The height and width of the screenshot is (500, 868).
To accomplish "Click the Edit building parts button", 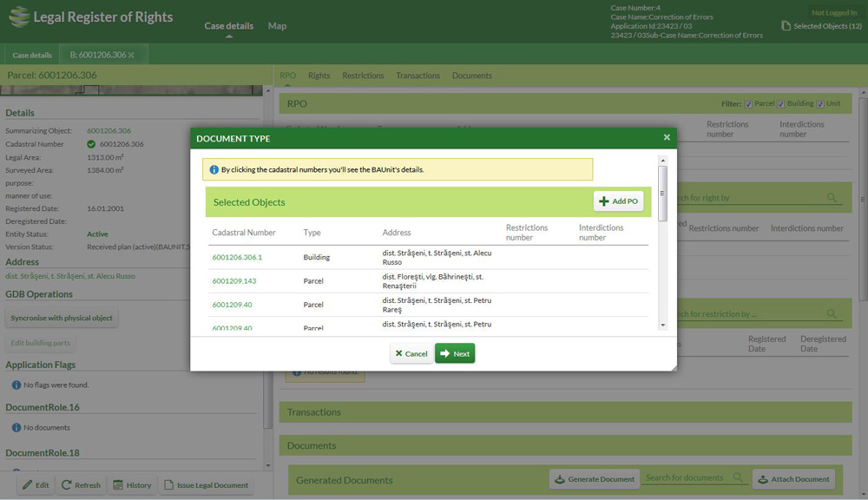I will (41, 343).
